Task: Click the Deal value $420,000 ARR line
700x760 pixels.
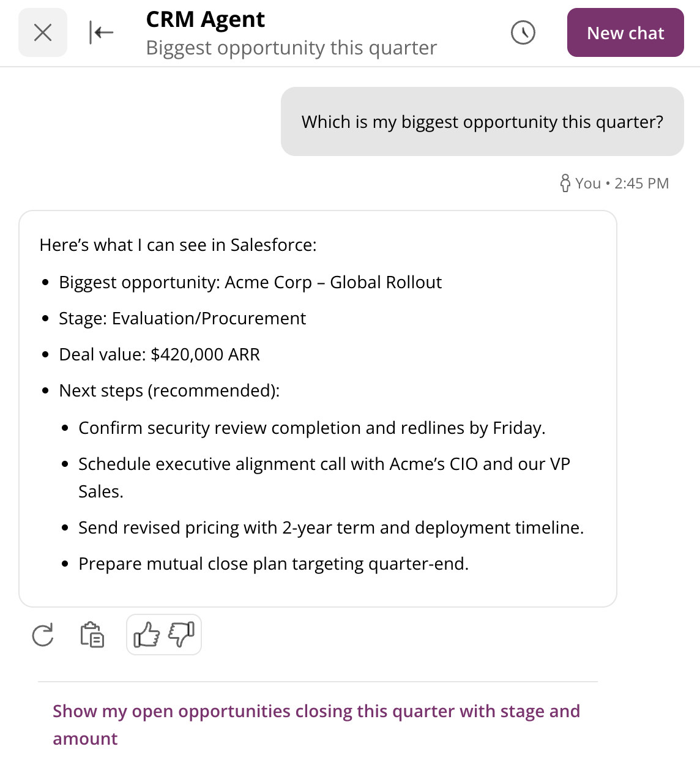Action: click(160, 354)
